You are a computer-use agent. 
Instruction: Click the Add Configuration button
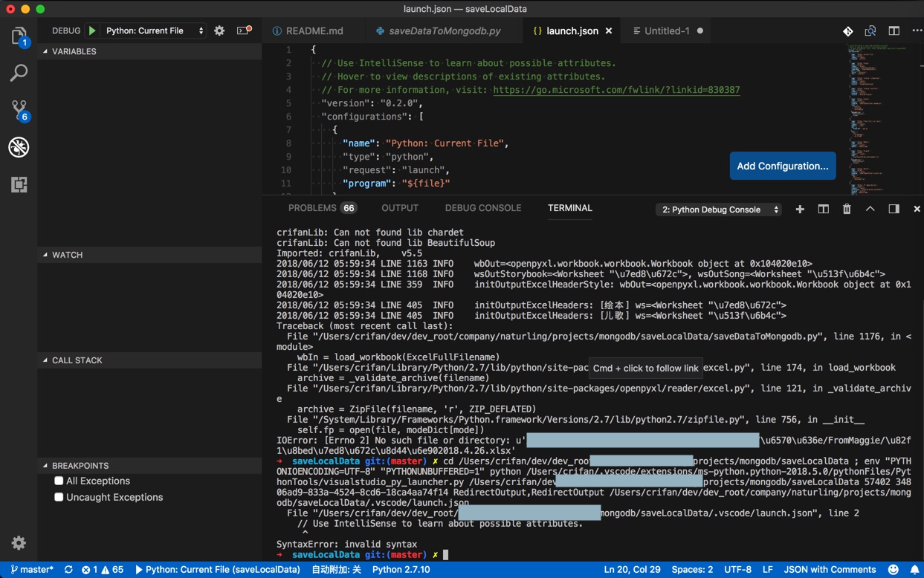[x=782, y=166]
